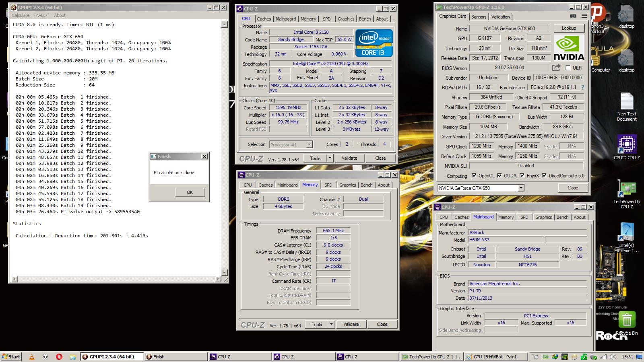Click the Intel Core i3 logo in CPU-Z
Image resolution: width=644 pixels, height=362 pixels.
coord(374,43)
